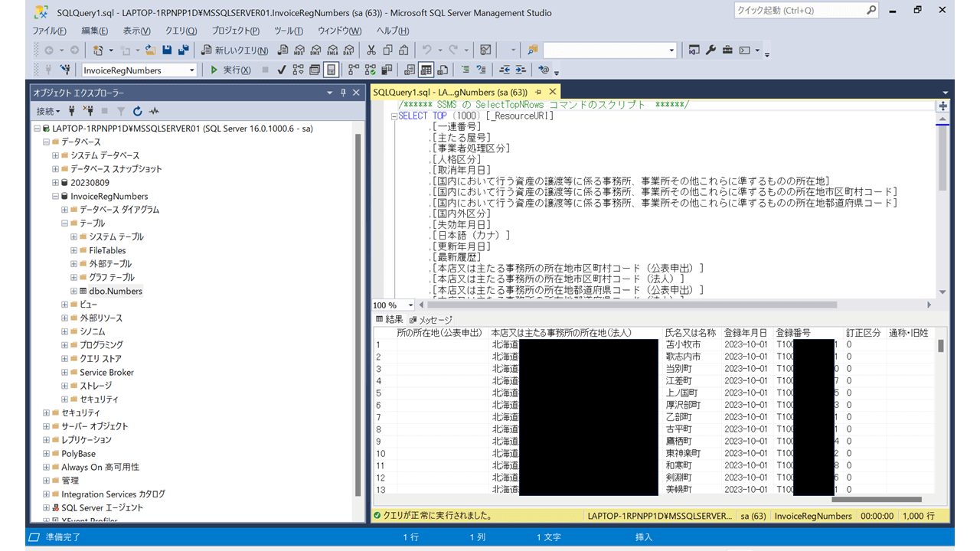Select the 結果 tab
980x551 pixels.
pos(390,319)
